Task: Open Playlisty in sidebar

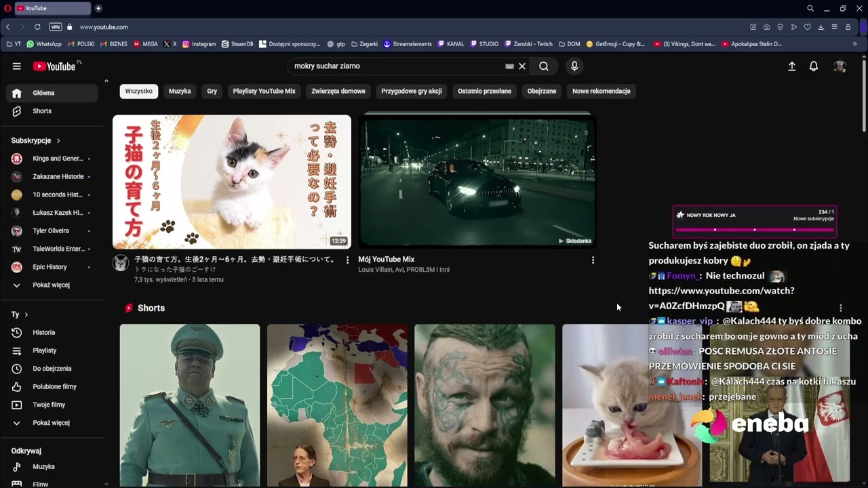Action: point(52,351)
